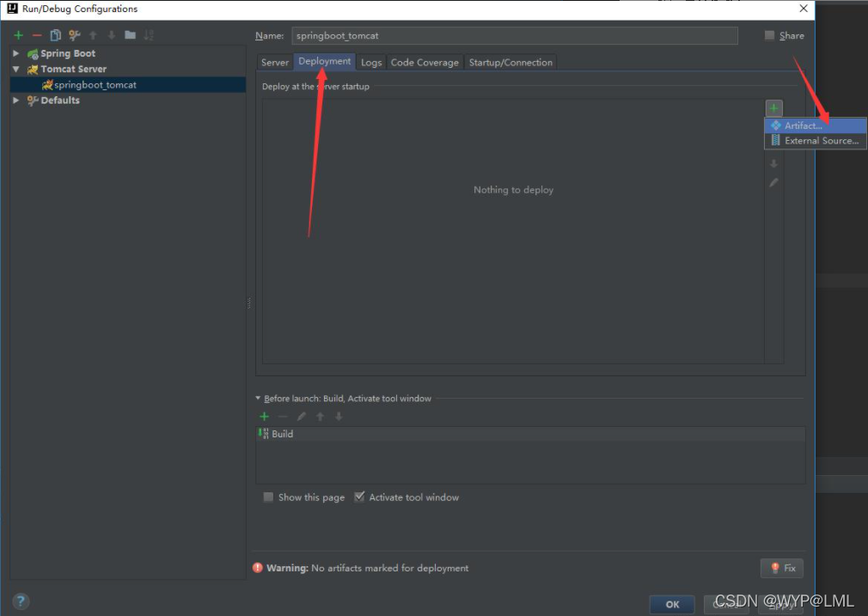868x616 pixels.
Task: Open edit defaults wrench icon
Action: 74,35
